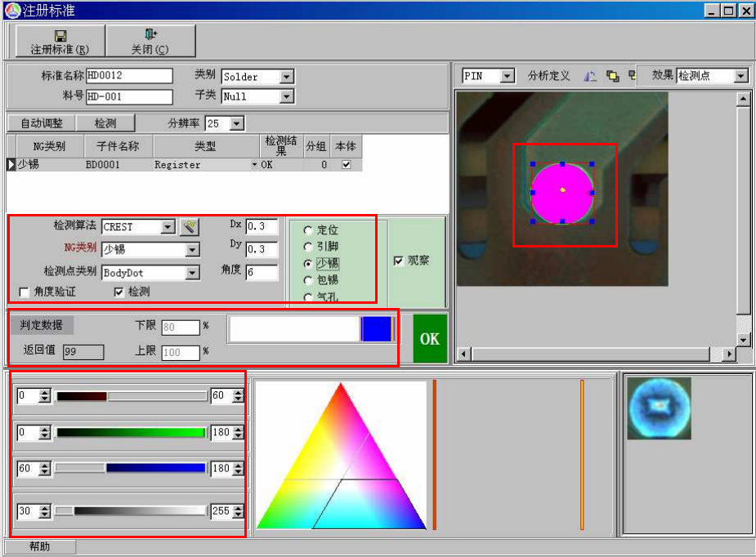Screen dimensions: 756x557
Task: Select the 少锡 row arrow indicator
Action: coord(11,164)
